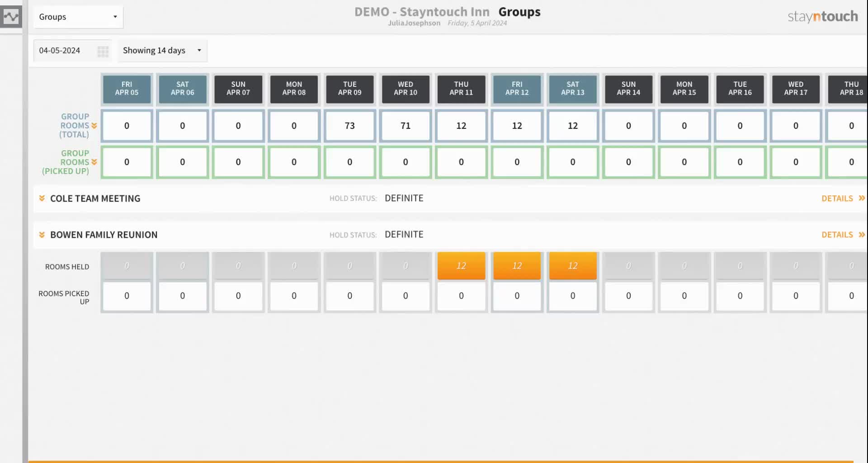Select the SAT APR 06 column header
The height and width of the screenshot is (463, 868).
click(183, 89)
